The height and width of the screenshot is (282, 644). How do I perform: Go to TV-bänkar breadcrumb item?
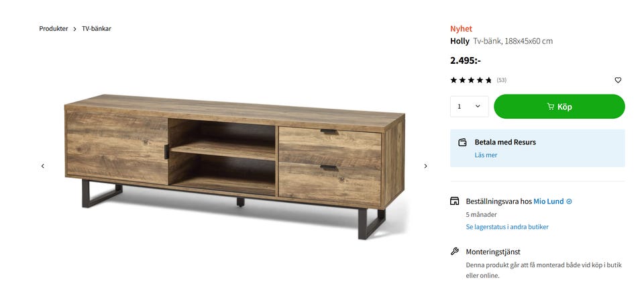[x=97, y=29]
